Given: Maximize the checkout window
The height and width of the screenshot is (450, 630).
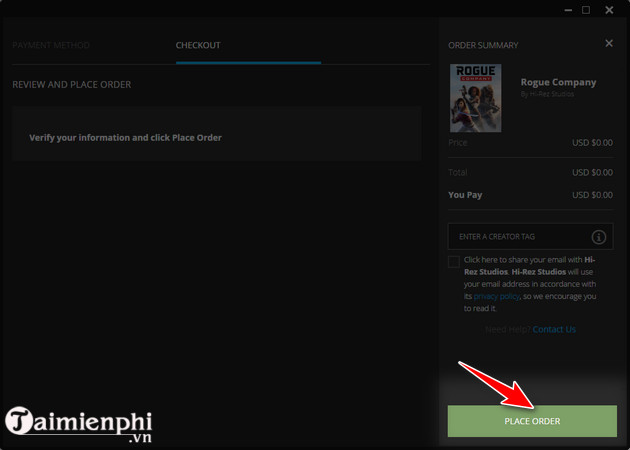Looking at the screenshot, I should pos(586,10).
